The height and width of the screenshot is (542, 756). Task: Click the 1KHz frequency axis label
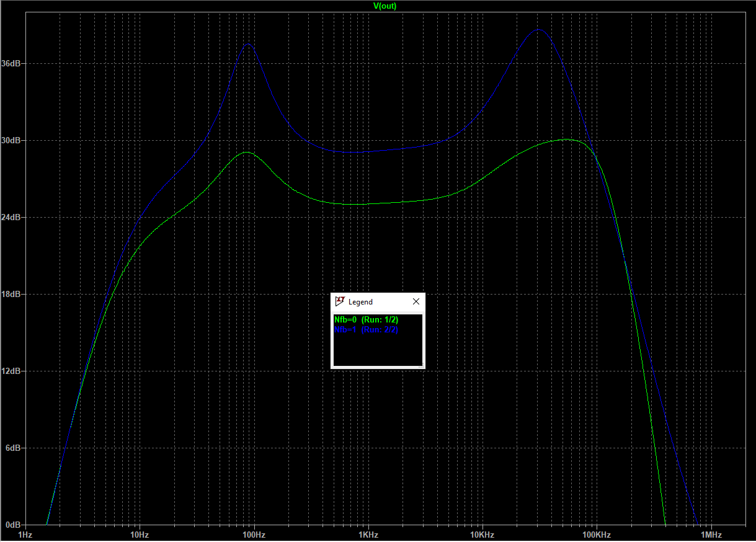pos(368,535)
